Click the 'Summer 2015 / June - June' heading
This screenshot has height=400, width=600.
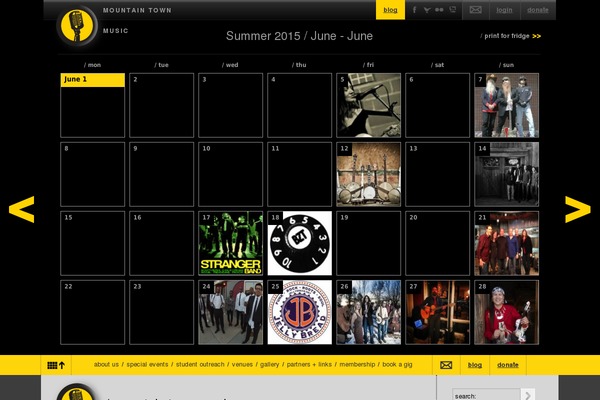[x=299, y=36]
